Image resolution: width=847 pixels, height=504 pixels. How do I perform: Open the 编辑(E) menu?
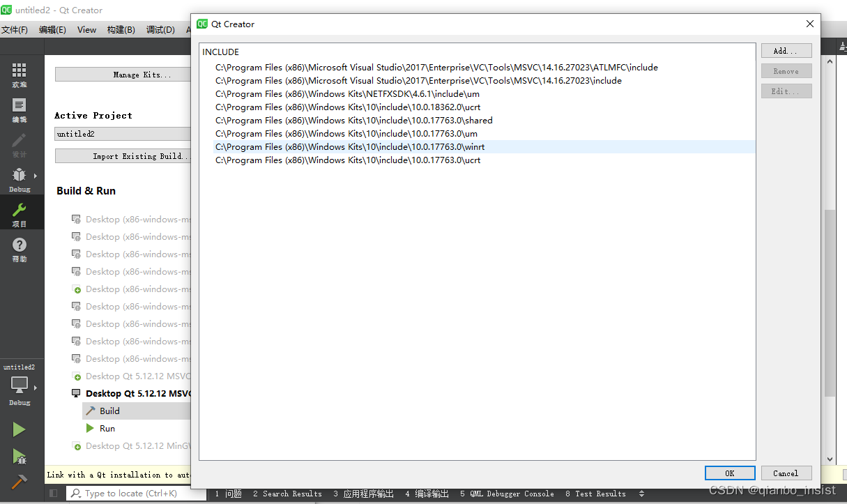point(52,30)
